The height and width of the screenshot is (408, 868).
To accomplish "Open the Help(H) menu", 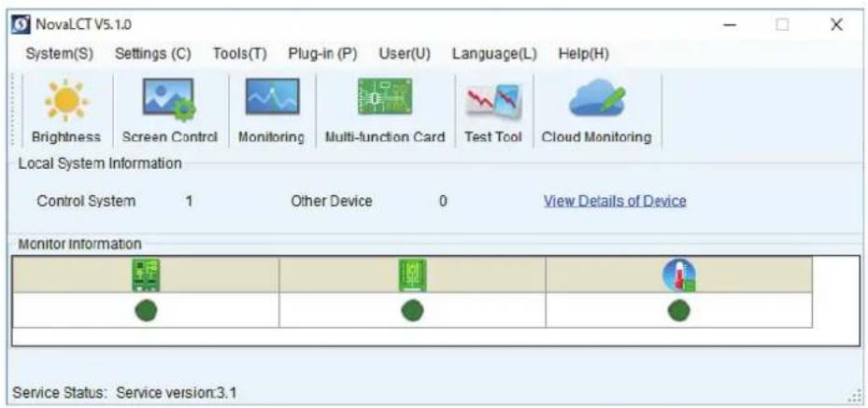I will point(583,54).
